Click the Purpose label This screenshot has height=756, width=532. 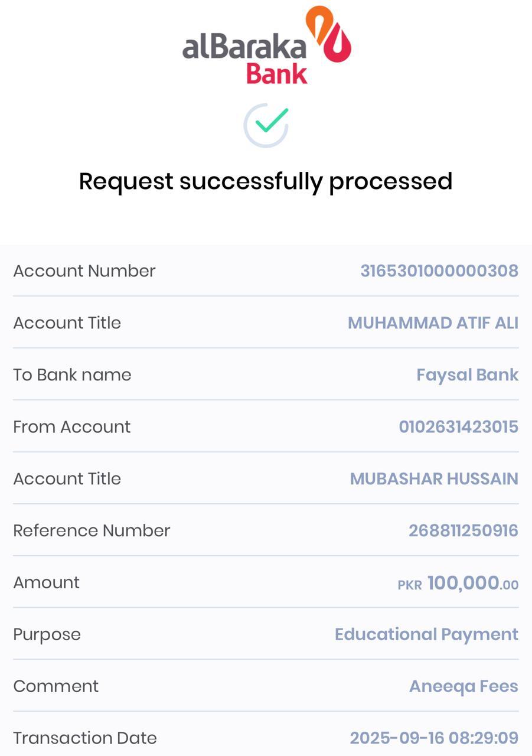[47, 635]
